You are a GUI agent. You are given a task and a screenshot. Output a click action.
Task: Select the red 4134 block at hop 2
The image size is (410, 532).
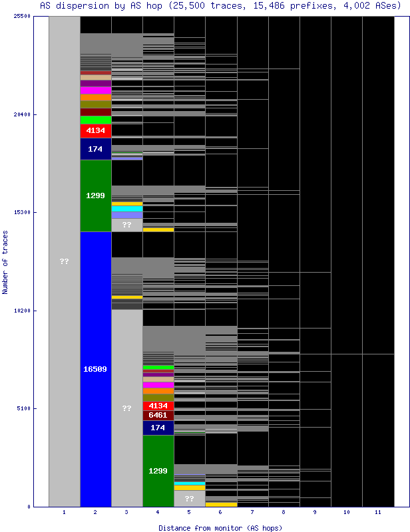pos(95,130)
